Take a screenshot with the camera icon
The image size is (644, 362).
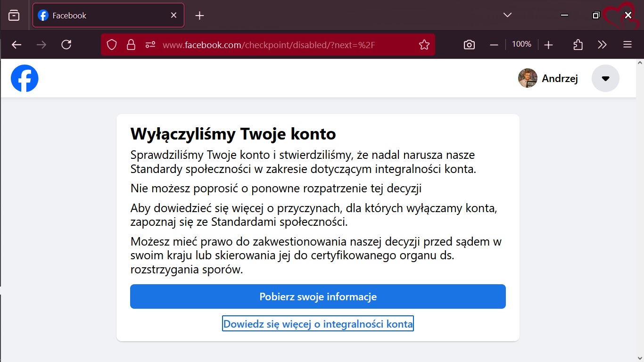point(469,45)
